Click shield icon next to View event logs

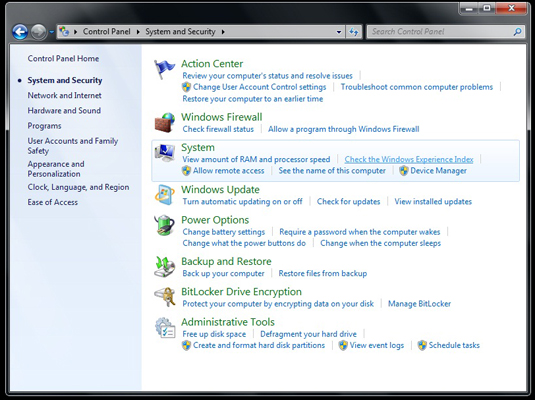tap(343, 345)
